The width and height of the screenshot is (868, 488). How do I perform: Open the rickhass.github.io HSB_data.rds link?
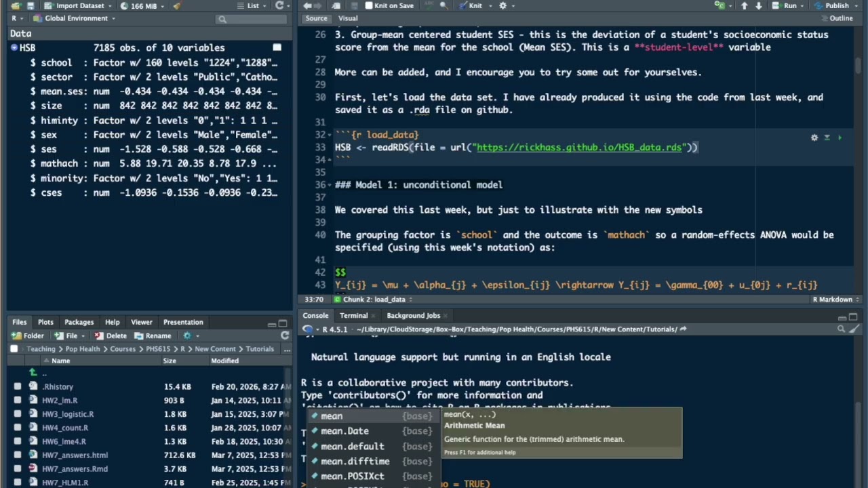point(579,147)
